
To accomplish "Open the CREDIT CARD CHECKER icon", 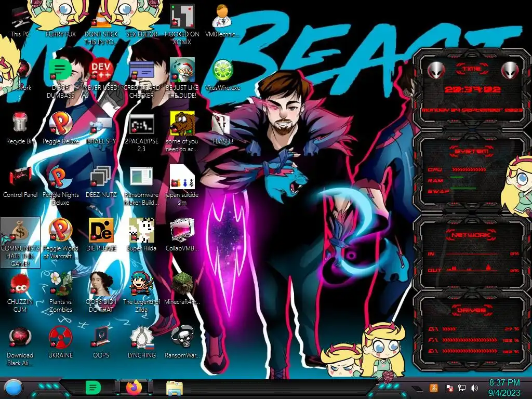I will pyautogui.click(x=141, y=78).
